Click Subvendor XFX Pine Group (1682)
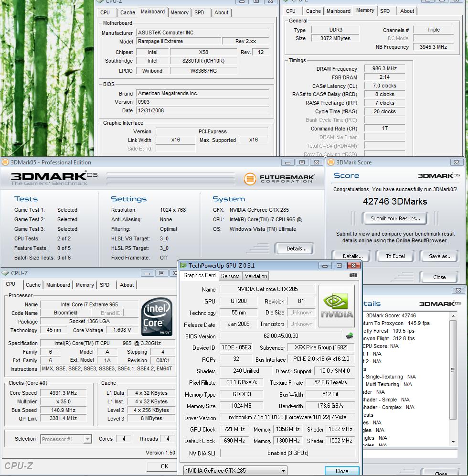The image size is (468, 476). pos(321,347)
